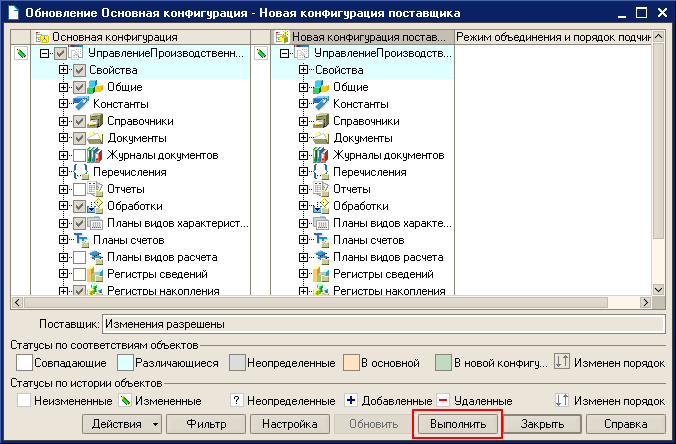Click the Справочники icon in right tree
The image size is (676, 444).
coord(321,121)
